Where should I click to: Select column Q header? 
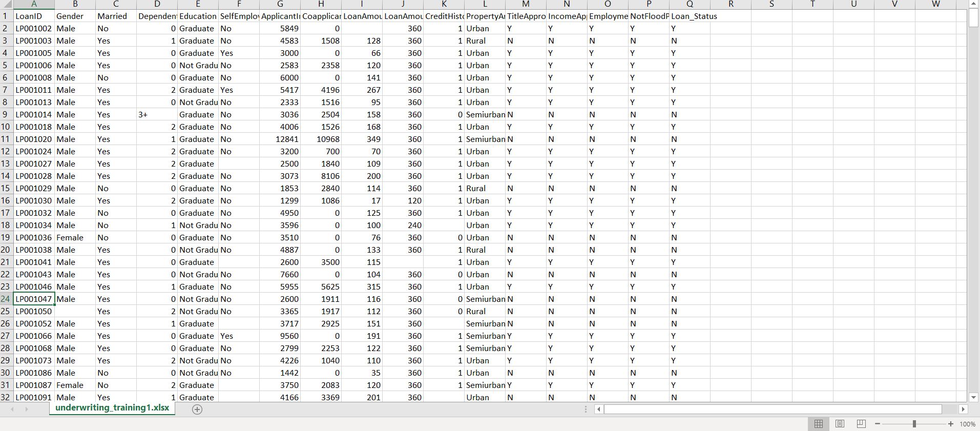pos(690,4)
